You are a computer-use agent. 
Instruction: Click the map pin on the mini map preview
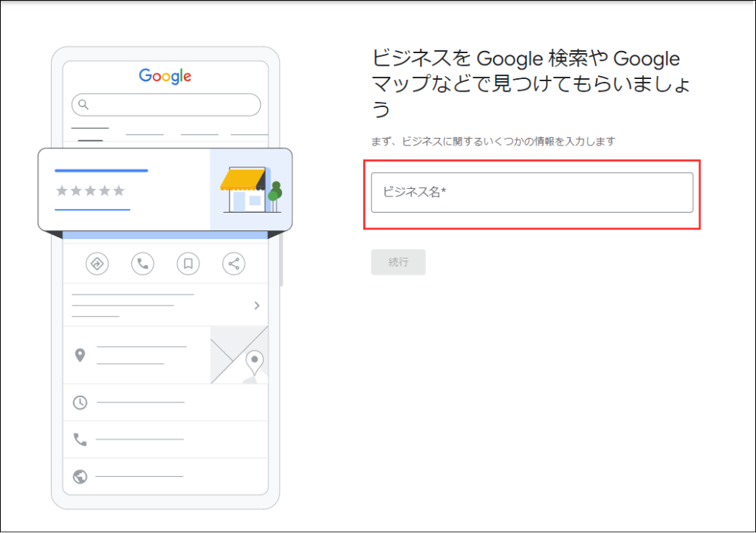(x=255, y=361)
